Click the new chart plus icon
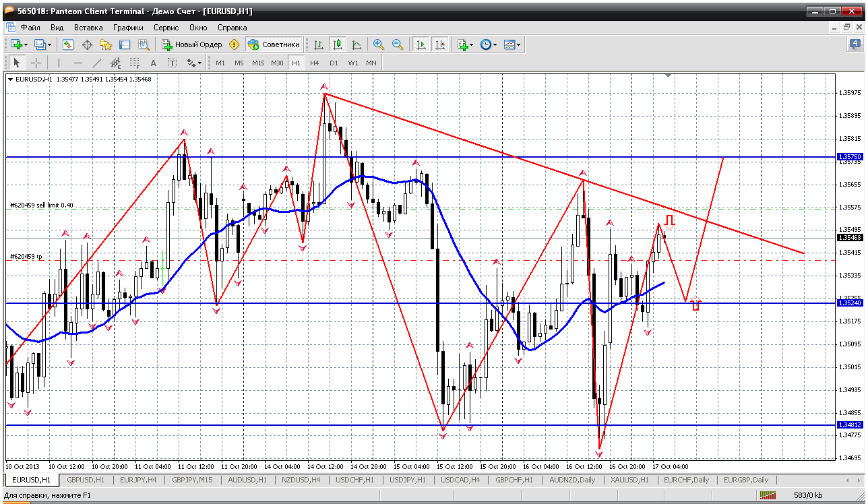Screen dimensions: 868x504 click(16, 44)
